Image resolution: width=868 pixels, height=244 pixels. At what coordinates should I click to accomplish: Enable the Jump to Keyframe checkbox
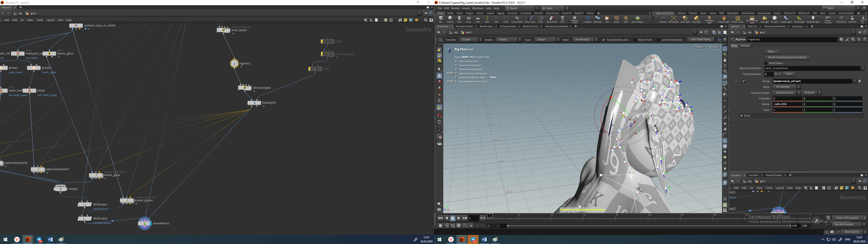click(658, 40)
